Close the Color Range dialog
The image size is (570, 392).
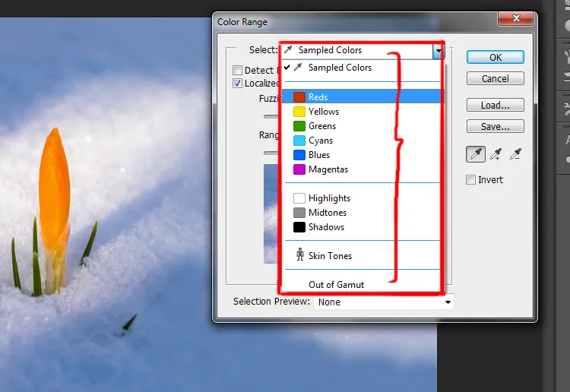pos(516,18)
